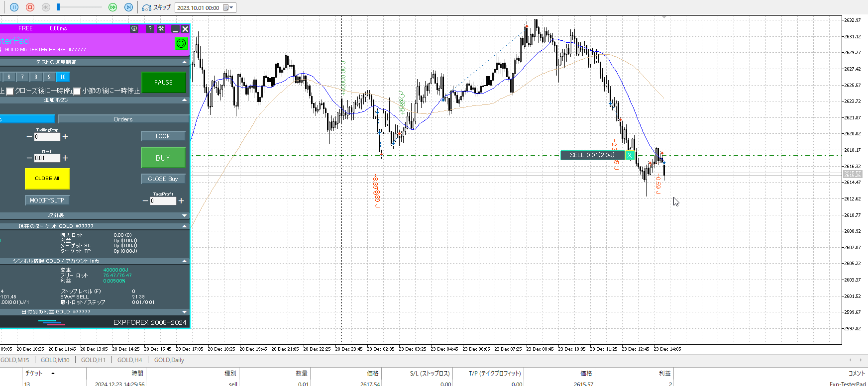The width and height of the screenshot is (868, 386).
Task: Click the skip (スキップ) icon
Action: [x=147, y=7]
